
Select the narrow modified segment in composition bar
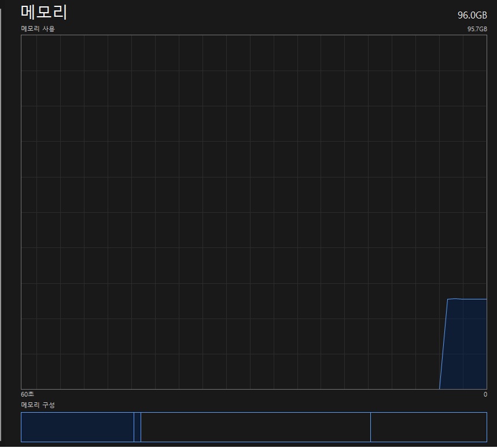click(137, 427)
